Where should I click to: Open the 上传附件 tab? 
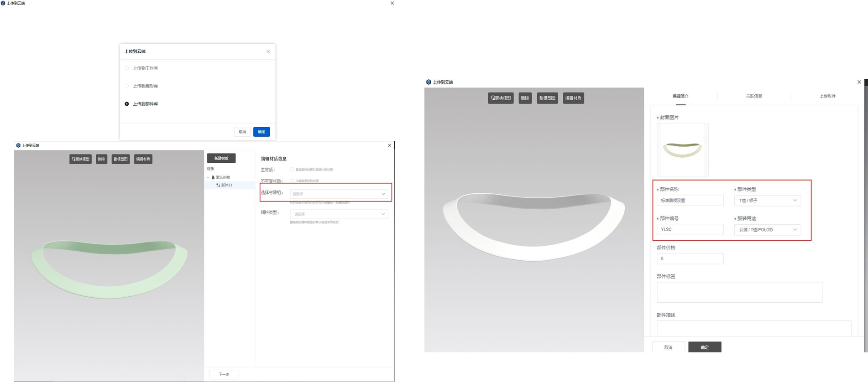pyautogui.click(x=827, y=96)
